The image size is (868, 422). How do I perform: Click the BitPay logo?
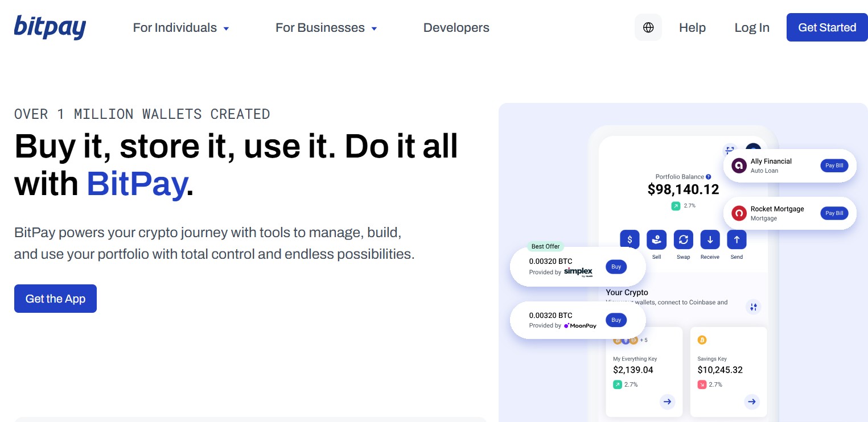coord(50,27)
